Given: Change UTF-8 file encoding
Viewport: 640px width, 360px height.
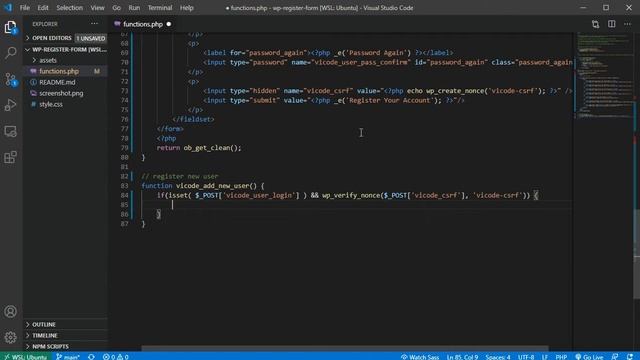Looking at the screenshot, I should pyautogui.click(x=526, y=357).
